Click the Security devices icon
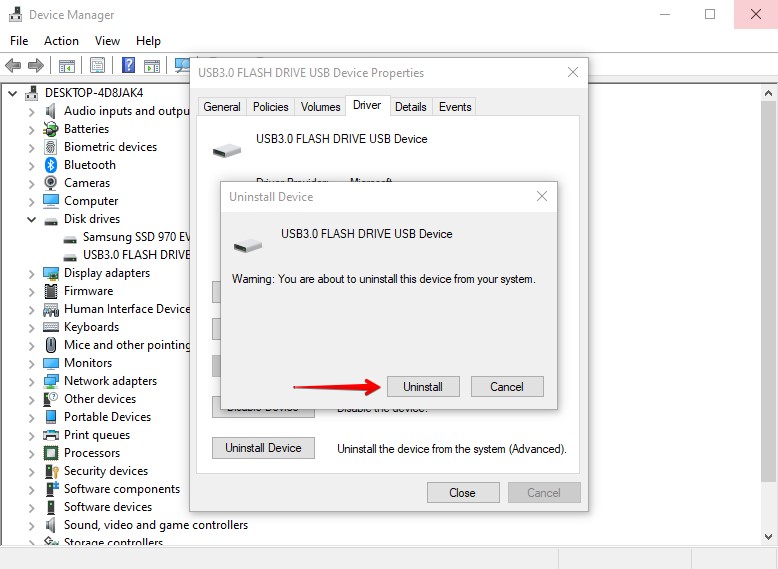The height and width of the screenshot is (569, 778). [x=52, y=471]
